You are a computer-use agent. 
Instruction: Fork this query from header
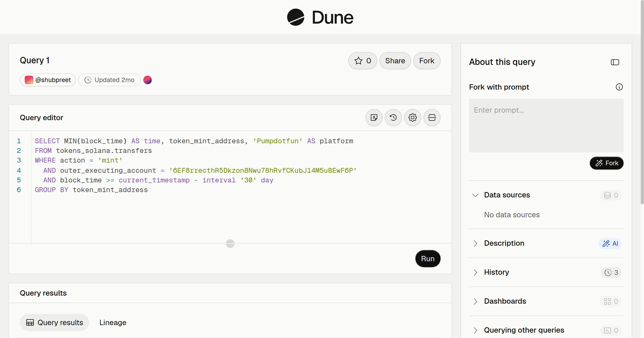(x=427, y=61)
